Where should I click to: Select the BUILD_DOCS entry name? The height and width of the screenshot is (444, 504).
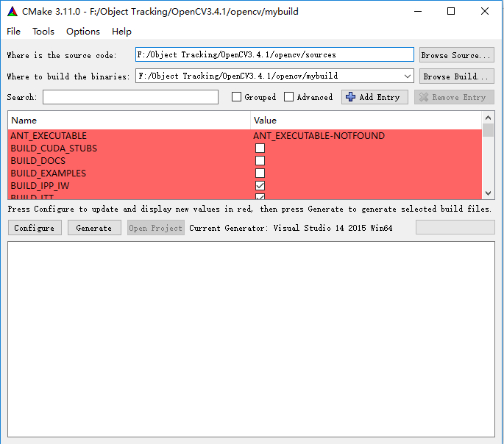[x=38, y=161]
